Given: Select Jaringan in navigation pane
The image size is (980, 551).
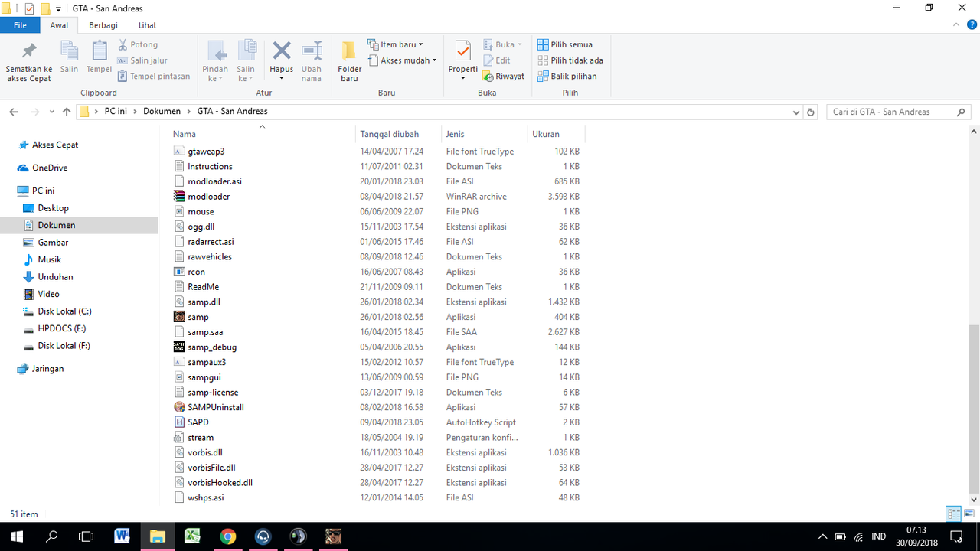Looking at the screenshot, I should pos(47,369).
